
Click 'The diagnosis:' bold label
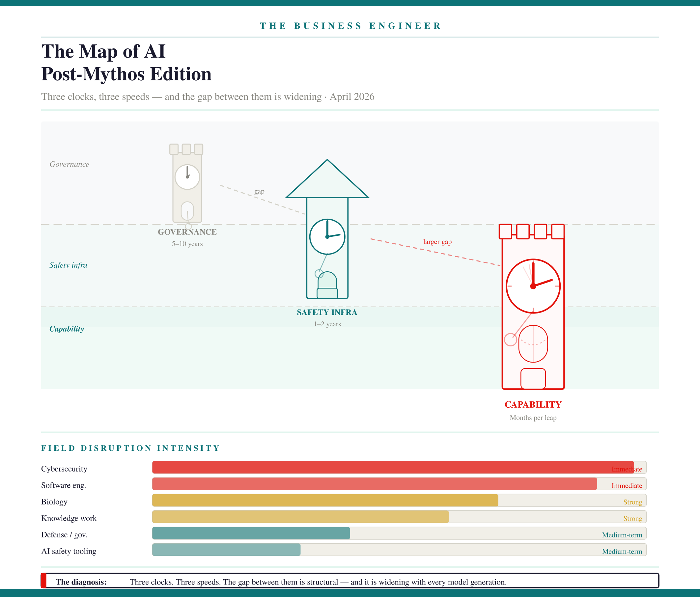click(x=81, y=582)
